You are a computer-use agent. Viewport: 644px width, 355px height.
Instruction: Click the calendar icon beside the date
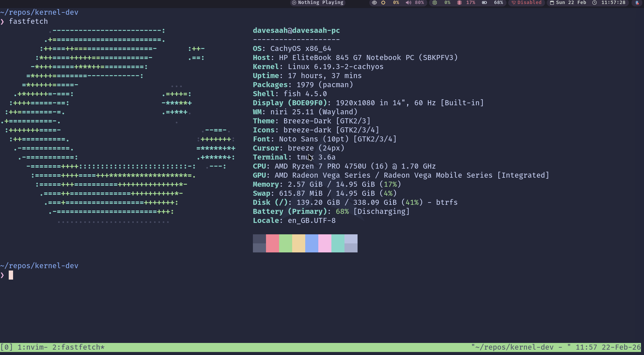click(552, 3)
